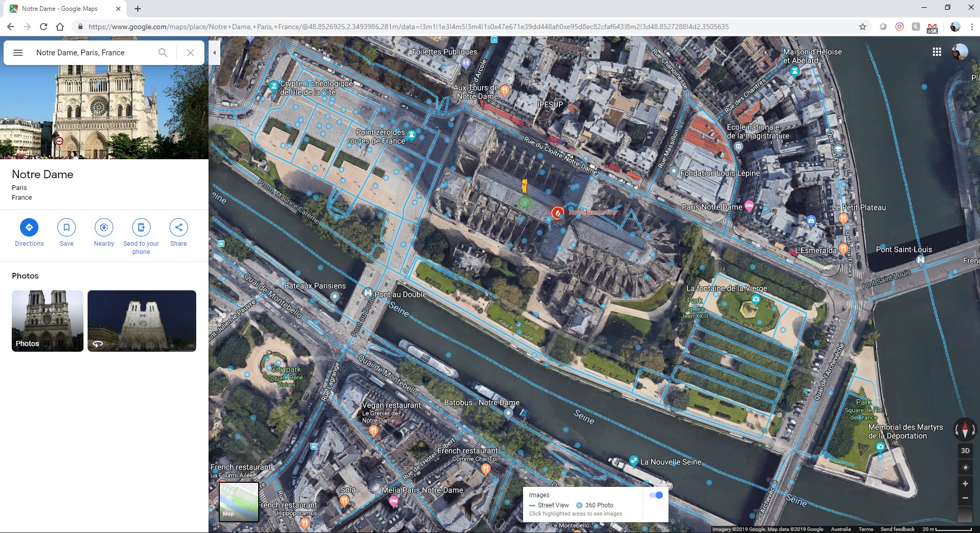Open the main hamburger menu
The height and width of the screenshot is (533, 980).
[x=18, y=52]
